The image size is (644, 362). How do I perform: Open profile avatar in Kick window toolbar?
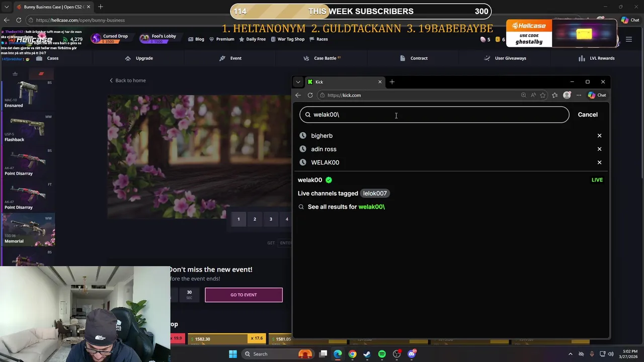click(567, 95)
